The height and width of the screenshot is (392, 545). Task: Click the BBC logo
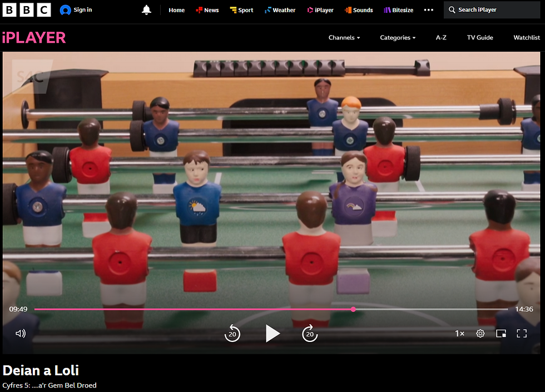click(x=27, y=10)
